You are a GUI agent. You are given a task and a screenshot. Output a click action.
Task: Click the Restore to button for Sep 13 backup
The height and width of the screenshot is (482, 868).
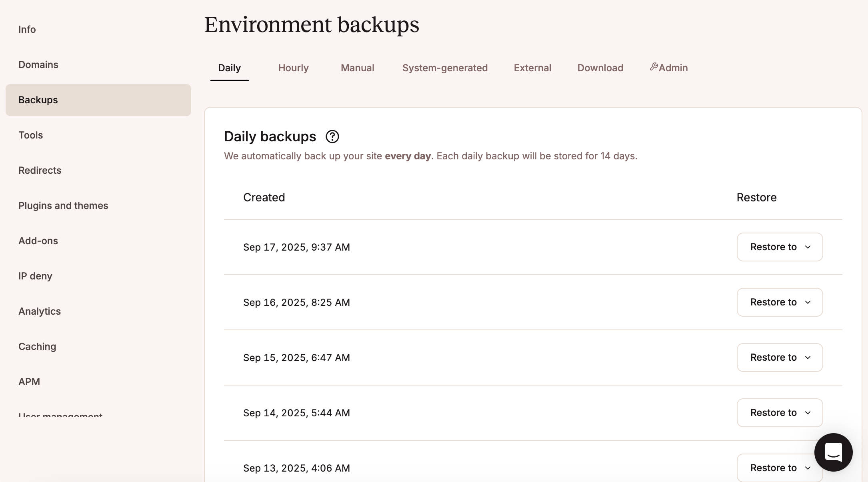779,468
